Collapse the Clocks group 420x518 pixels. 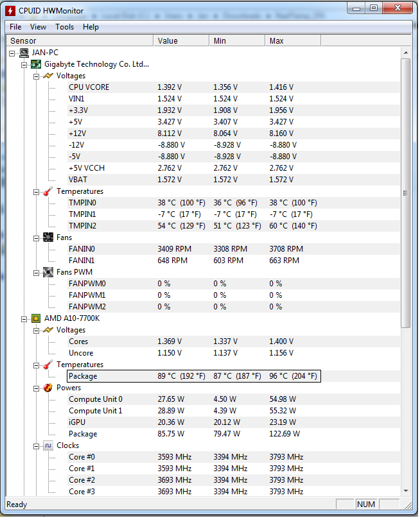tap(37, 446)
